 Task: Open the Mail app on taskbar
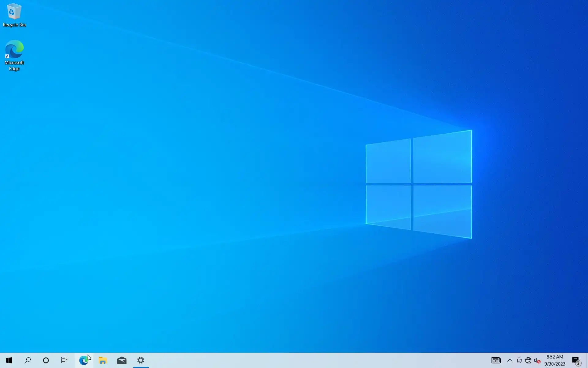pyautogui.click(x=122, y=360)
